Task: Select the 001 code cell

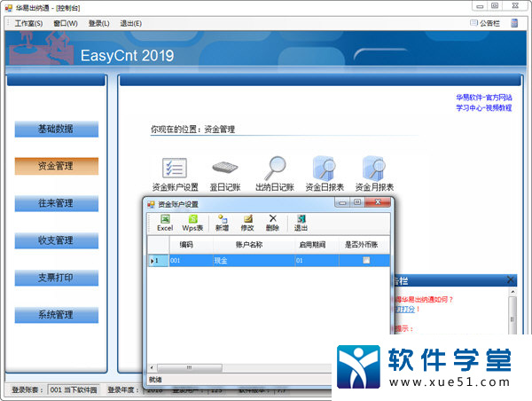Action: pyautogui.click(x=191, y=261)
